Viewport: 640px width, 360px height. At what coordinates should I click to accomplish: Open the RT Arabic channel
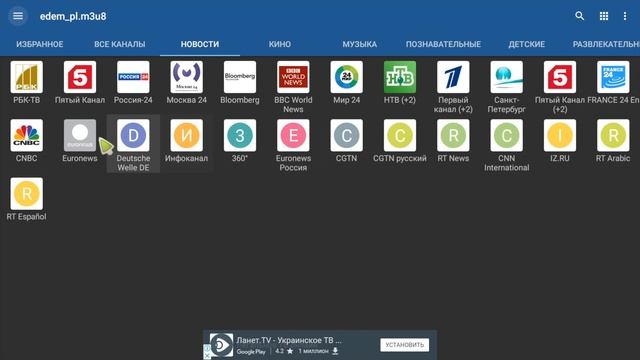point(613,136)
